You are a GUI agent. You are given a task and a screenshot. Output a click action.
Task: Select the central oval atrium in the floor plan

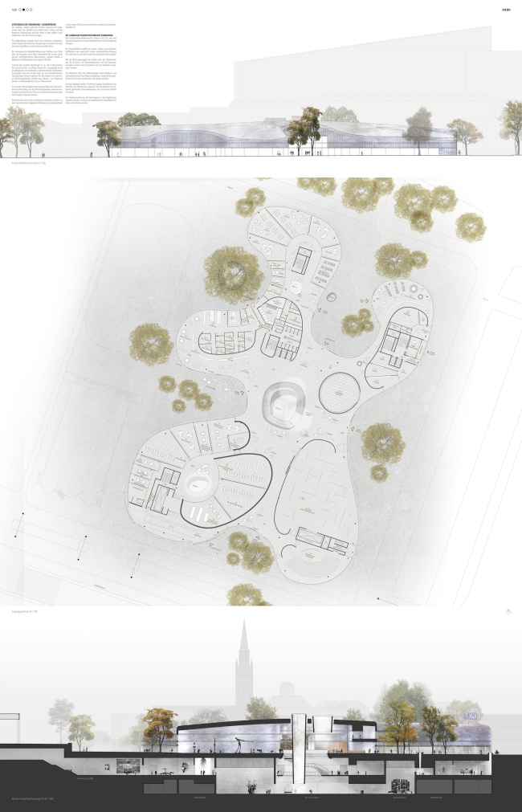283,399
